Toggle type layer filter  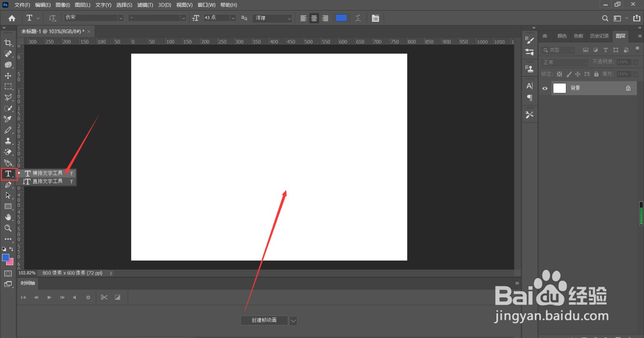pos(606,50)
